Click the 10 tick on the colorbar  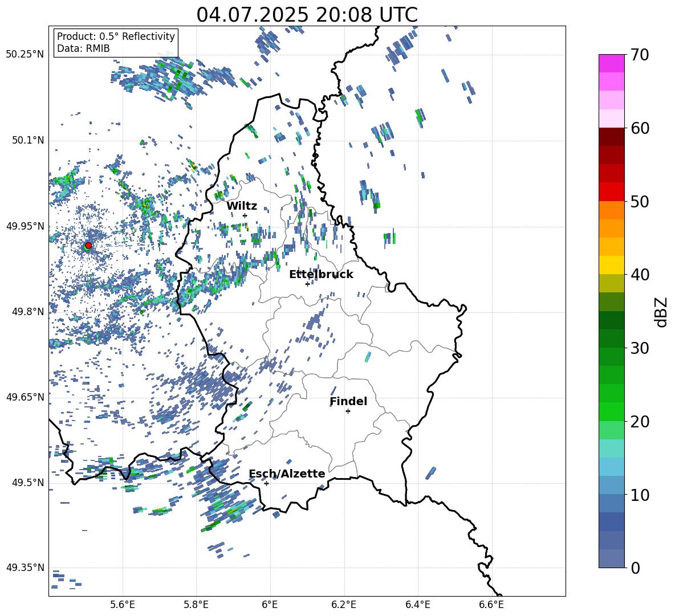pyautogui.click(x=640, y=495)
